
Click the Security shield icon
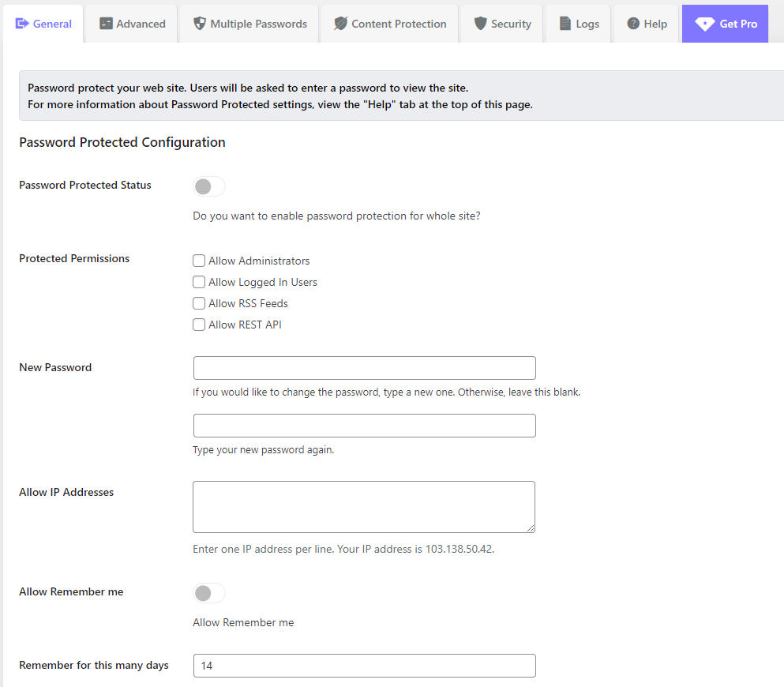481,24
